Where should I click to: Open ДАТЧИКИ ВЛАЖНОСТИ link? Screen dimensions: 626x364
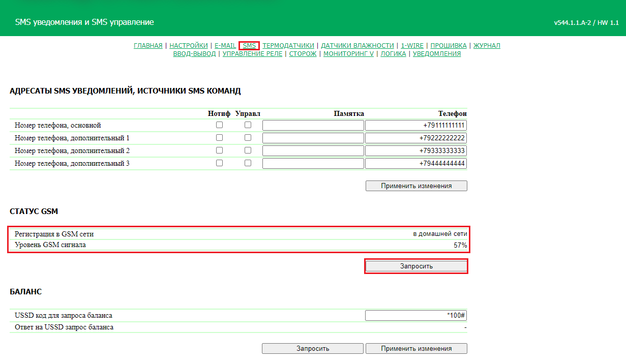coord(357,45)
